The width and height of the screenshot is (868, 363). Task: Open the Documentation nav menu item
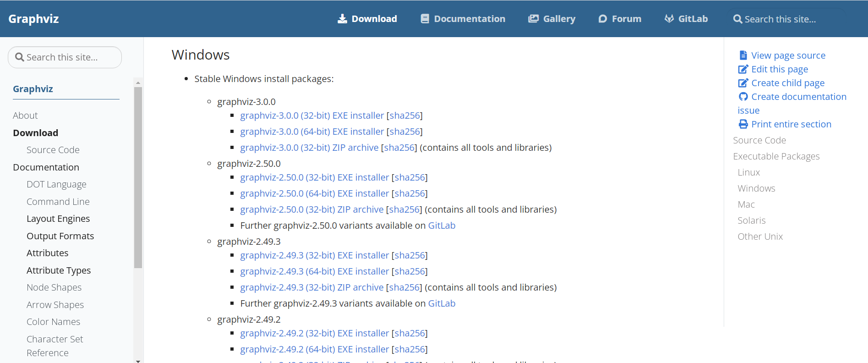tap(463, 19)
